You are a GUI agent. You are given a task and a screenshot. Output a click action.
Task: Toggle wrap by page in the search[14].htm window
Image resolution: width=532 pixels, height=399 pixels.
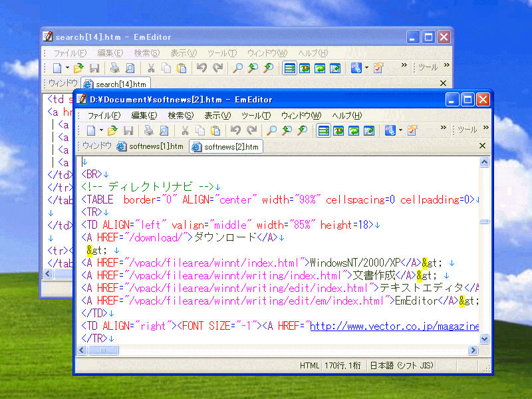[x=335, y=68]
